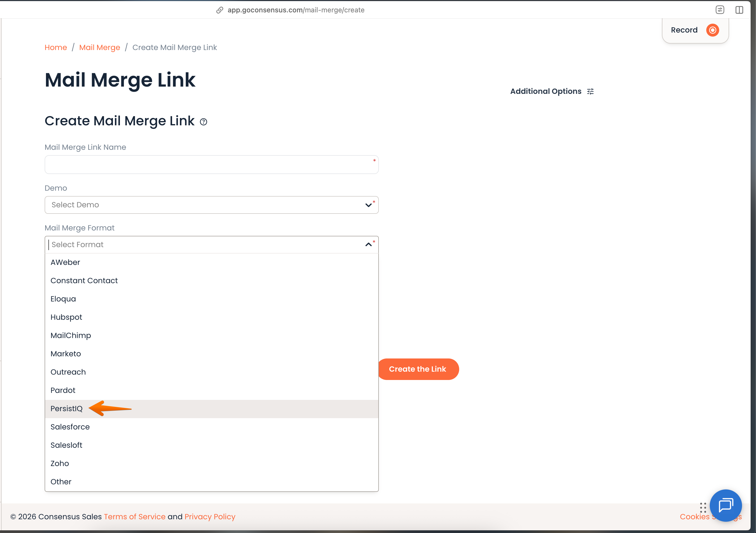Click the 2026 Consensus Sales copyright text
Viewport: 756px width, 533px height.
[x=56, y=517]
